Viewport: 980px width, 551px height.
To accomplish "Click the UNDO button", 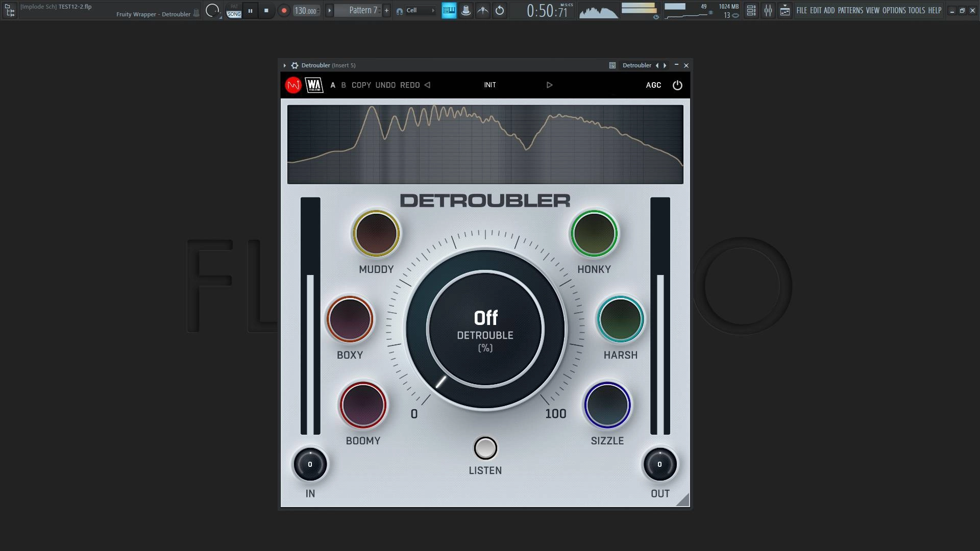I will click(x=385, y=85).
